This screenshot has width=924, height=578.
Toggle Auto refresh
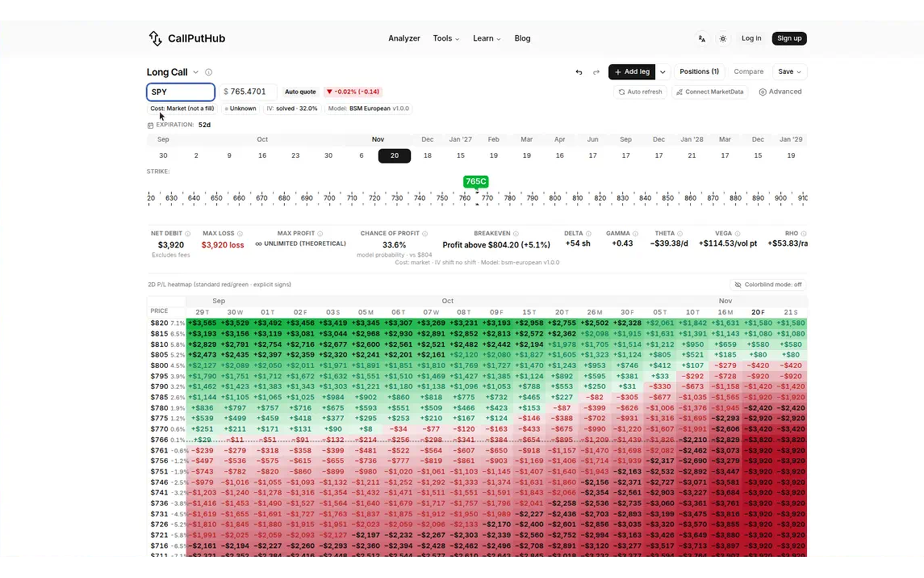point(640,92)
